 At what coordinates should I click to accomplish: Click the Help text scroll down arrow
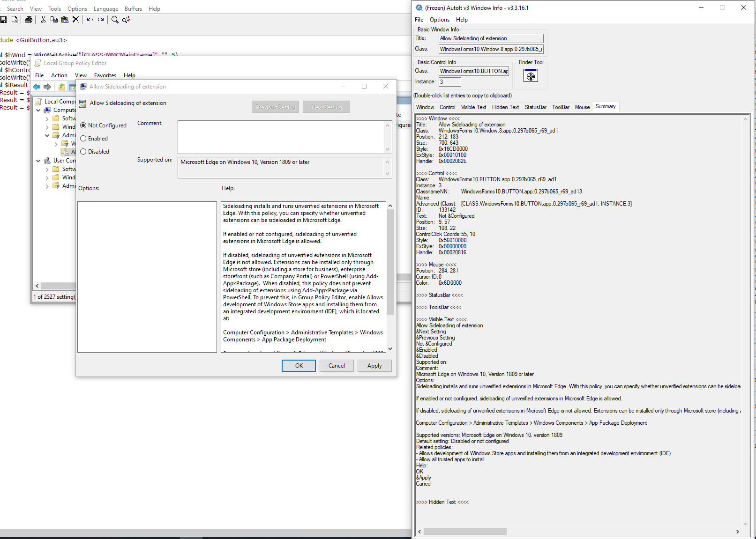(x=390, y=349)
